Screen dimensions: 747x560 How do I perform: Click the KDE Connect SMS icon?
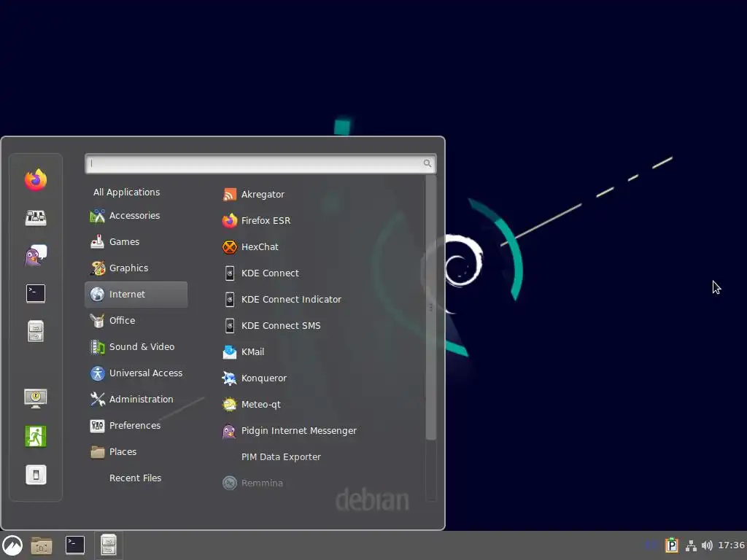[230, 326]
